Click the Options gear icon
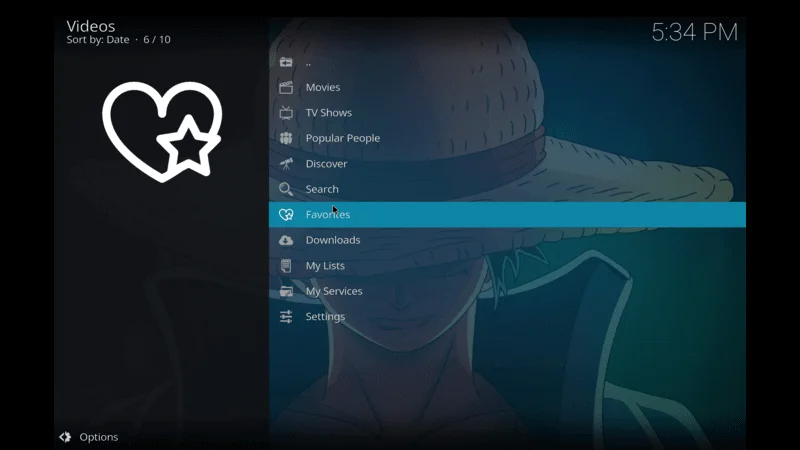Viewport: 800px width, 450px height. click(65, 437)
